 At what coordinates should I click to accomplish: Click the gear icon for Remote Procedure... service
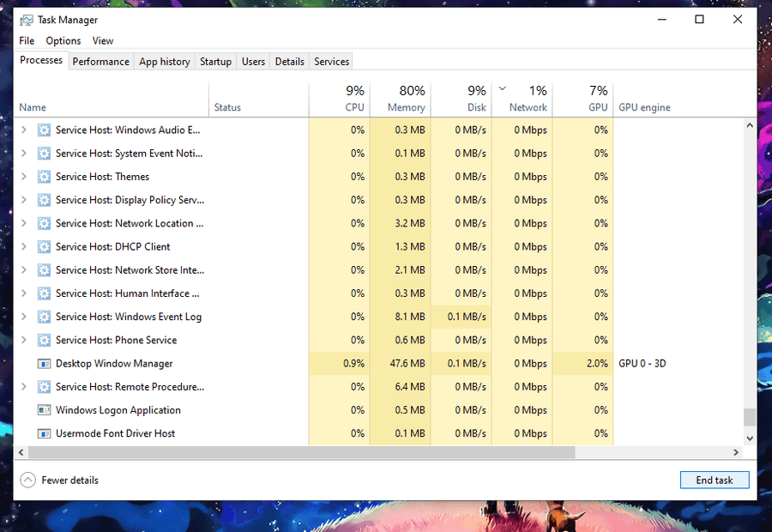point(44,387)
